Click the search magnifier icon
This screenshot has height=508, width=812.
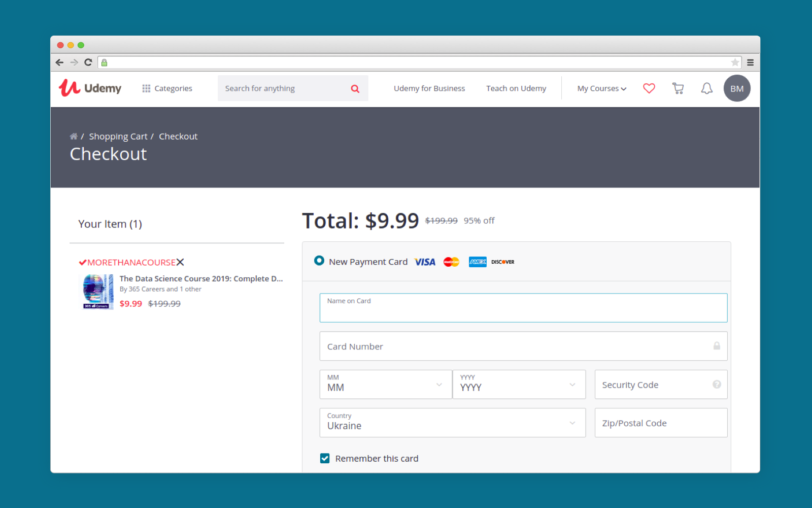pyautogui.click(x=355, y=88)
